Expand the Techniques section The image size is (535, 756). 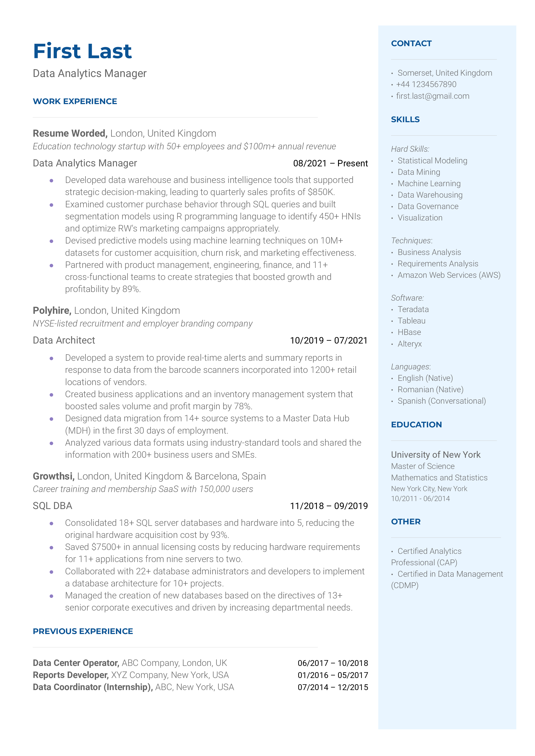click(412, 241)
